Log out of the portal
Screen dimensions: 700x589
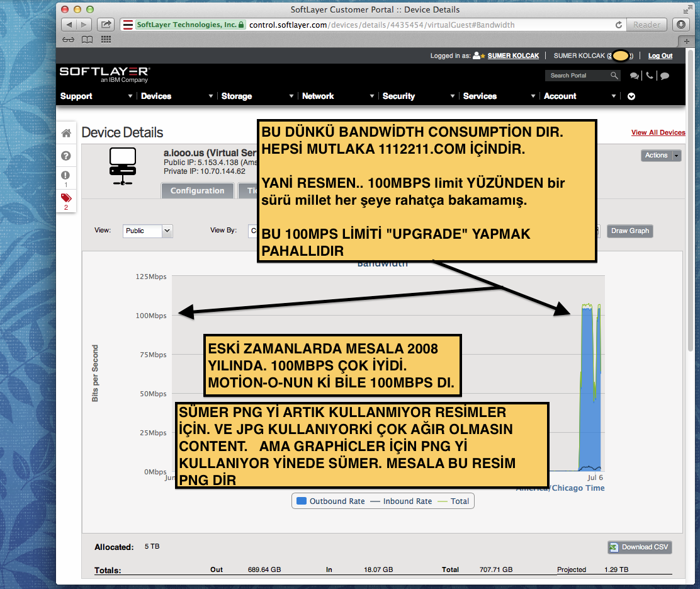660,56
